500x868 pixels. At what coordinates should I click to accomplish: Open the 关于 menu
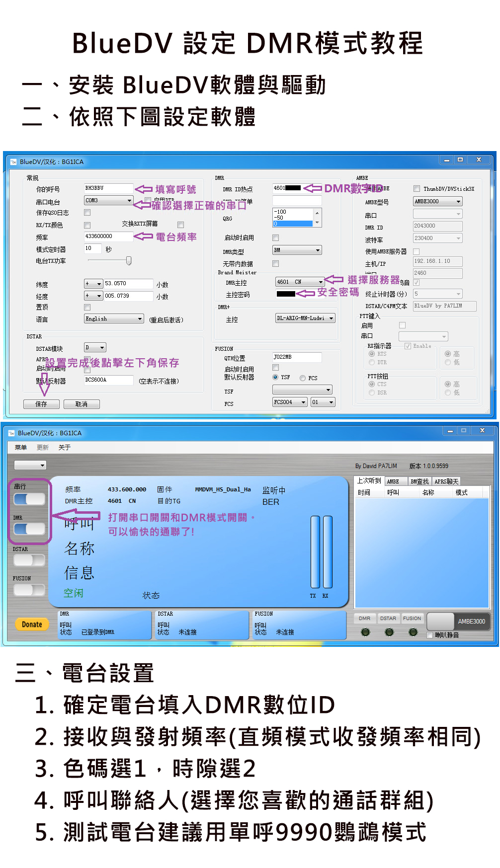click(x=65, y=448)
